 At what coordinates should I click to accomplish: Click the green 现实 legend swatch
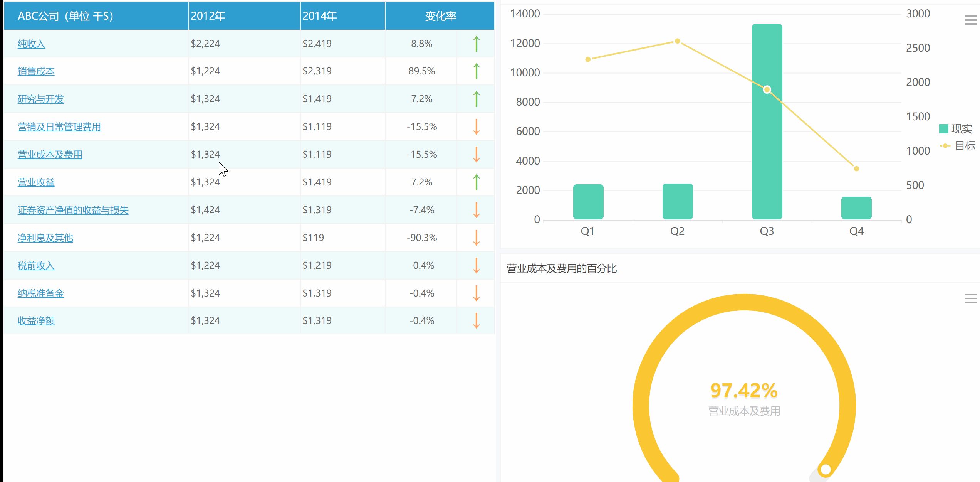click(943, 129)
